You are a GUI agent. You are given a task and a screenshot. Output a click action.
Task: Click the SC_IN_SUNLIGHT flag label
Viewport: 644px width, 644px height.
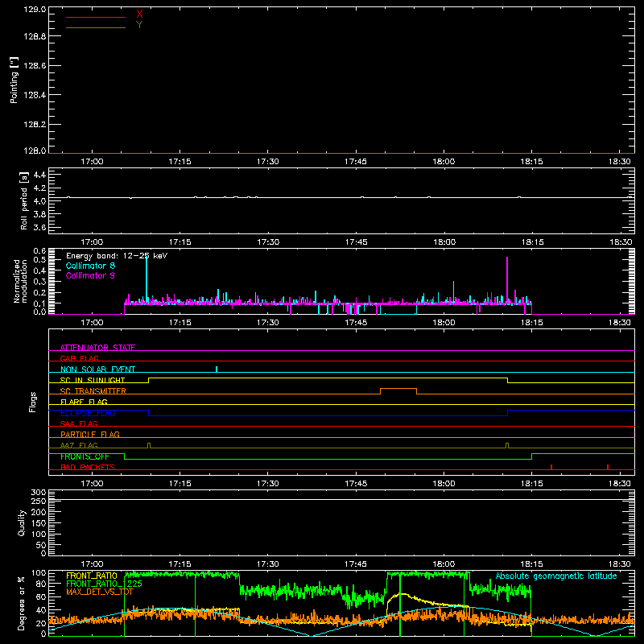93,380
